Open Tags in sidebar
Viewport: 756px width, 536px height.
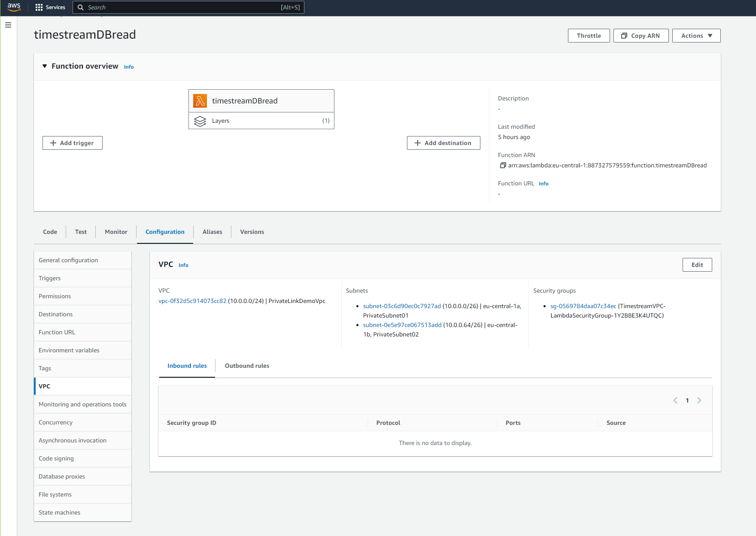pyautogui.click(x=82, y=368)
